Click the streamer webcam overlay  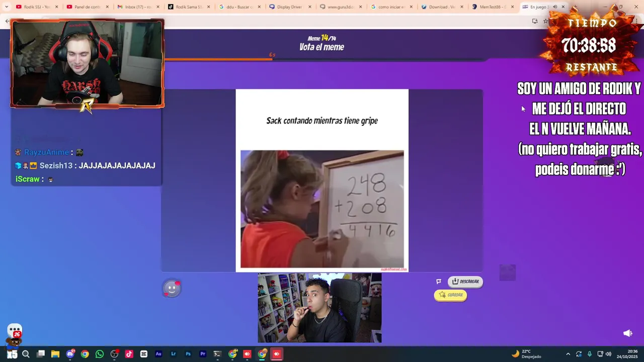(x=87, y=64)
